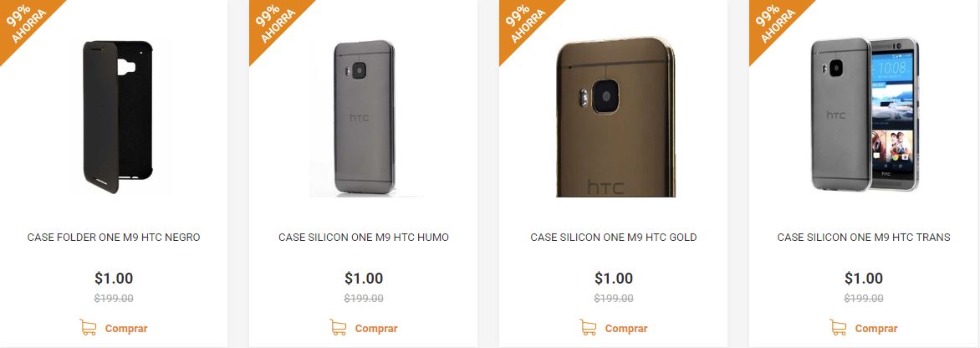Viewport: 980px width, 348px height.
Task: Open the black folder case product image
Action: pos(118,117)
